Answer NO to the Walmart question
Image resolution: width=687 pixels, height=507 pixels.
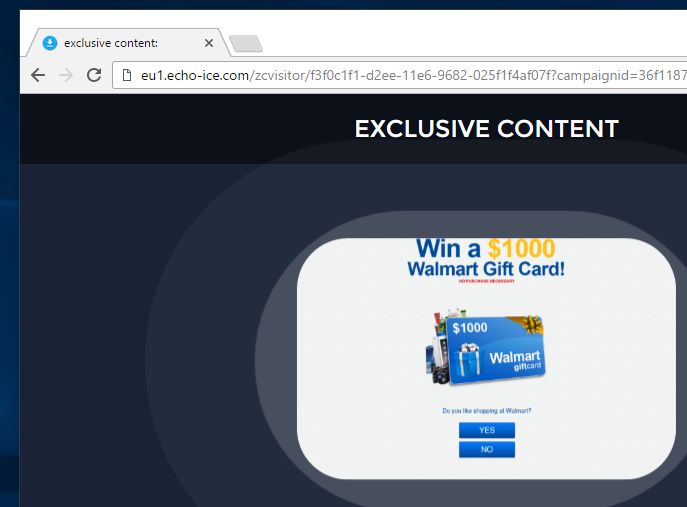click(487, 450)
